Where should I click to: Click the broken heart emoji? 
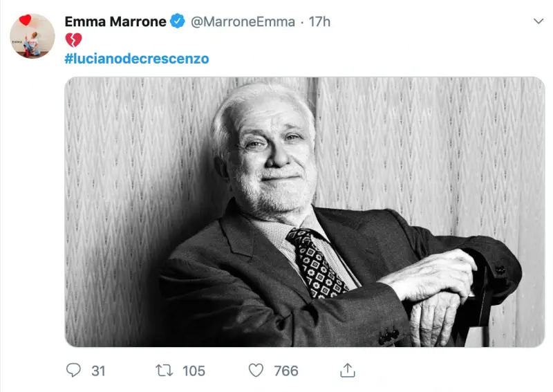point(73,40)
